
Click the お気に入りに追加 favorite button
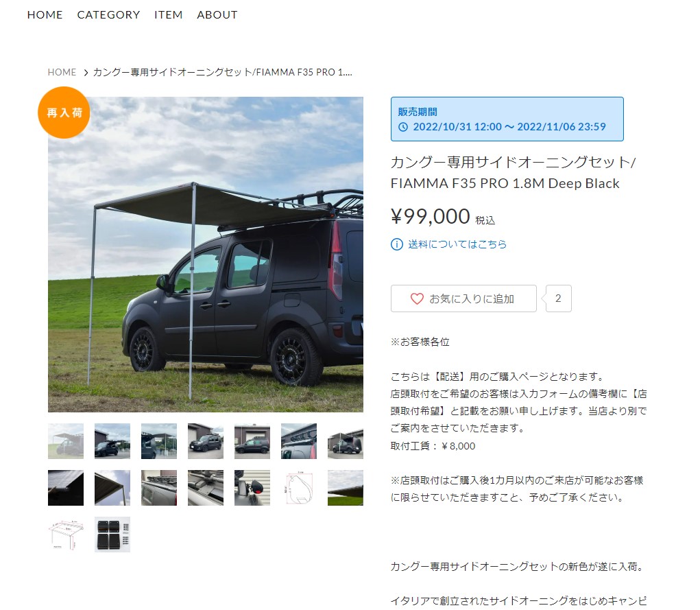[x=463, y=298]
